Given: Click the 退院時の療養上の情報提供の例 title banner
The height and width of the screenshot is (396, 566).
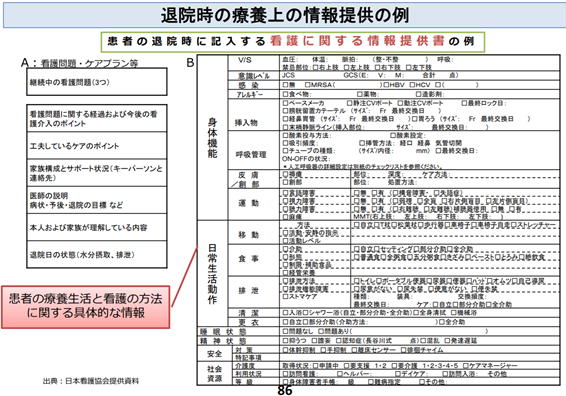Looking at the screenshot, I should (x=284, y=15).
